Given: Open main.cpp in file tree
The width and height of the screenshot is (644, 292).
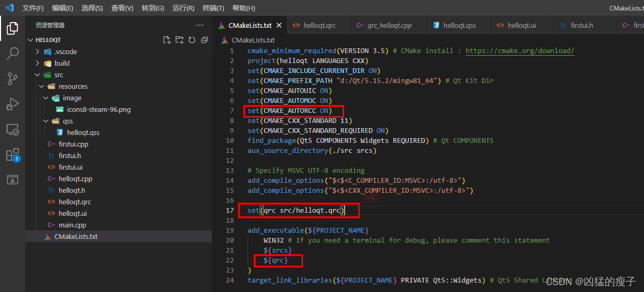Looking at the screenshot, I should tap(72, 225).
